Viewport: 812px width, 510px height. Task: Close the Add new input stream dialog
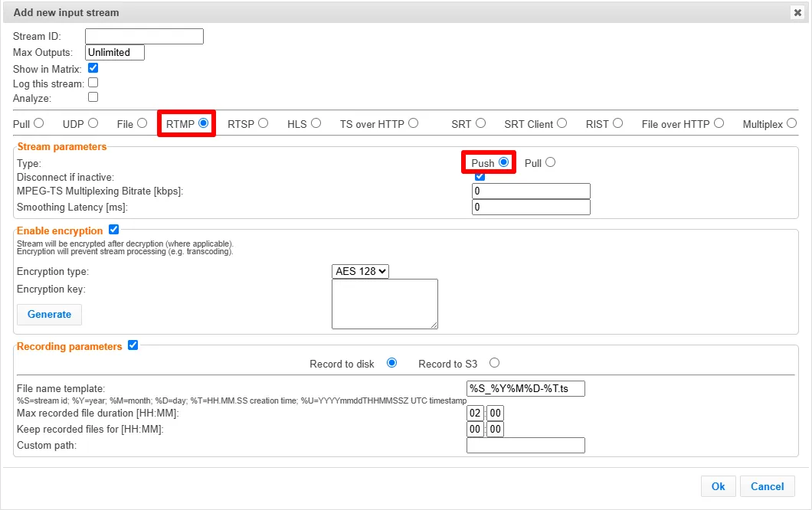(797, 12)
